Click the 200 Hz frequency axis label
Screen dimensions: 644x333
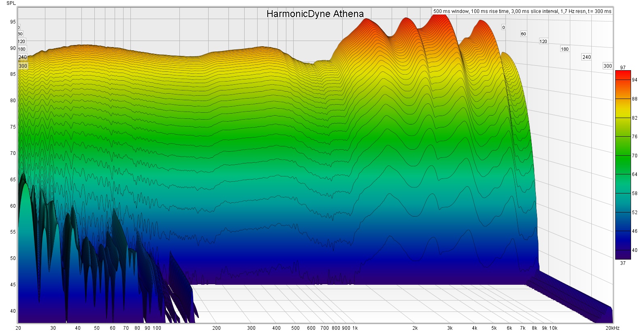click(216, 328)
